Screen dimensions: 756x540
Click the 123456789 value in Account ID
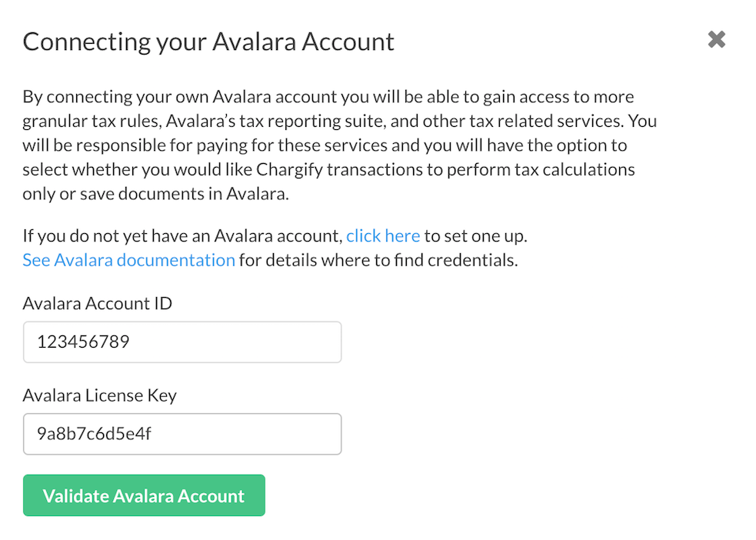pyautogui.click(x=83, y=342)
